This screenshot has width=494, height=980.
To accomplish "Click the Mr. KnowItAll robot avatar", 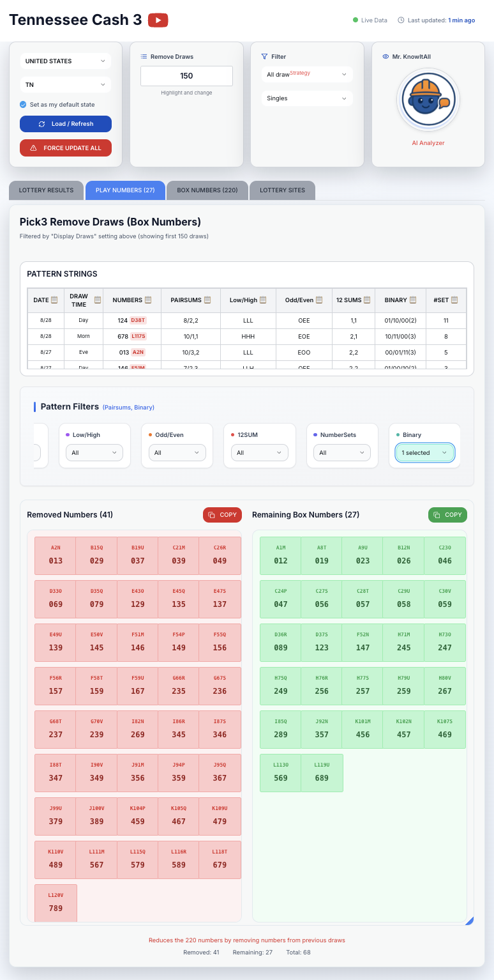I will 428,100.
